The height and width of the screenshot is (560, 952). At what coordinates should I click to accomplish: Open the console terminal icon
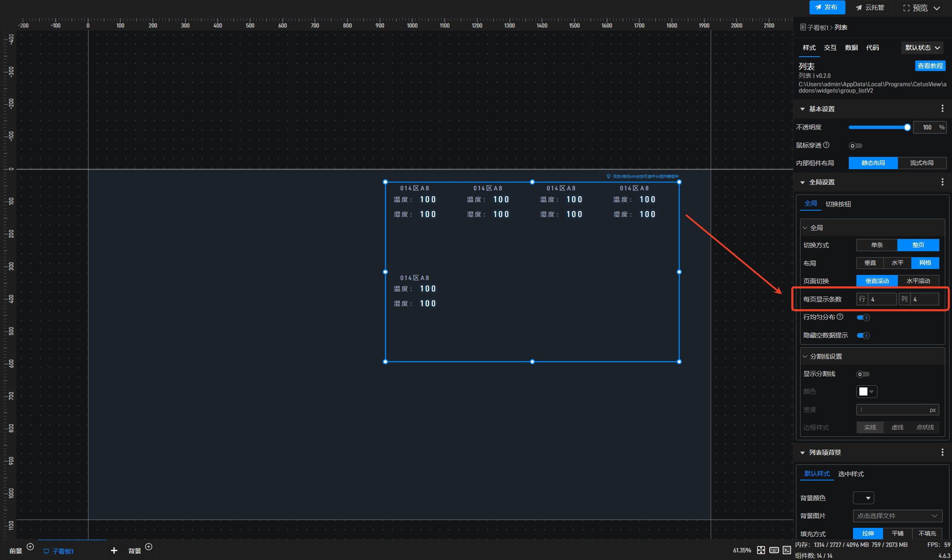787,550
